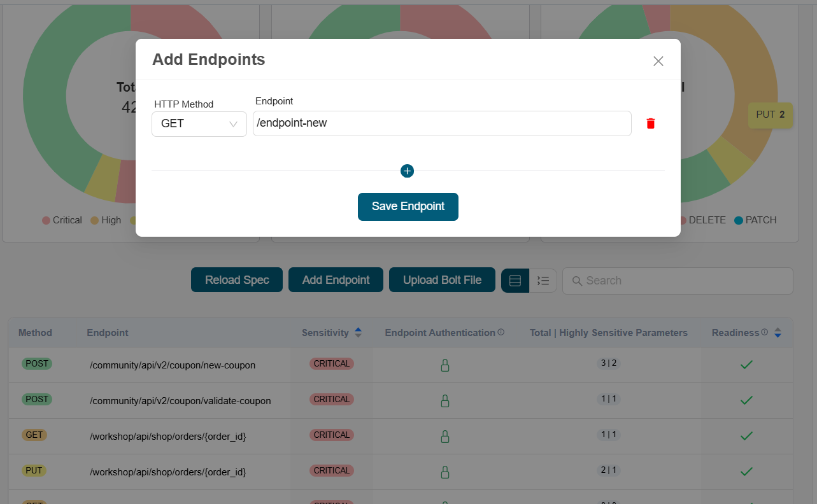The width and height of the screenshot is (817, 504).
Task: Close the Add Endpoints dialog
Action: 658,60
